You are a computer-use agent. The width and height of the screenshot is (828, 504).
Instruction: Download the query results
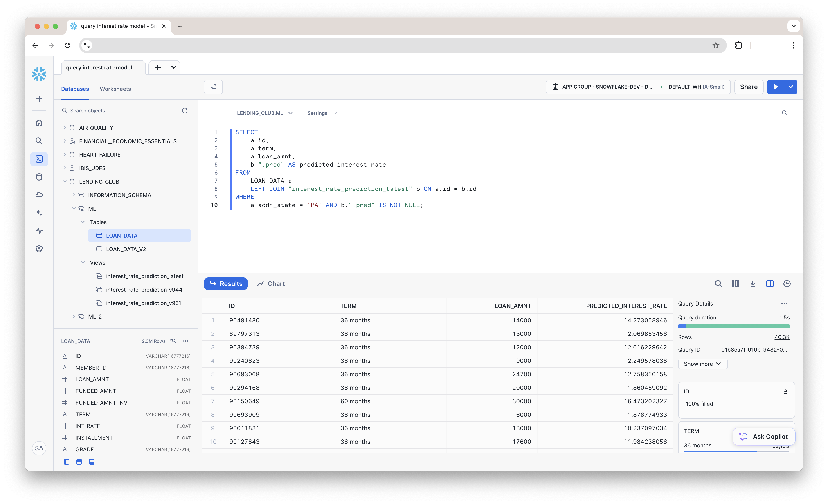click(x=753, y=284)
